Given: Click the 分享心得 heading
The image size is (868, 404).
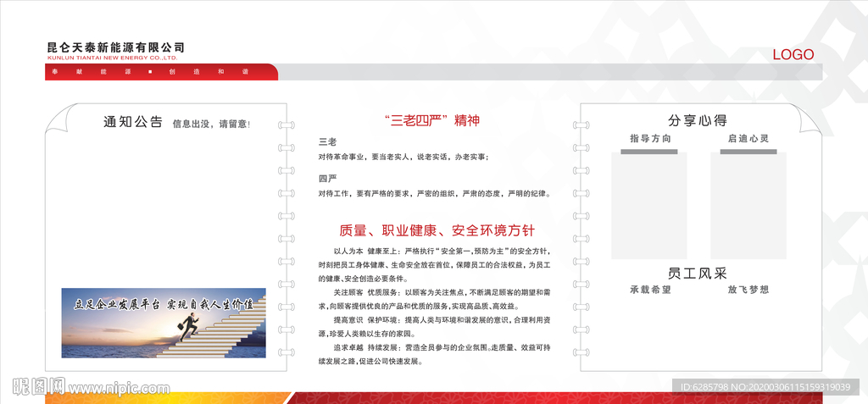Looking at the screenshot, I should click(x=698, y=120).
